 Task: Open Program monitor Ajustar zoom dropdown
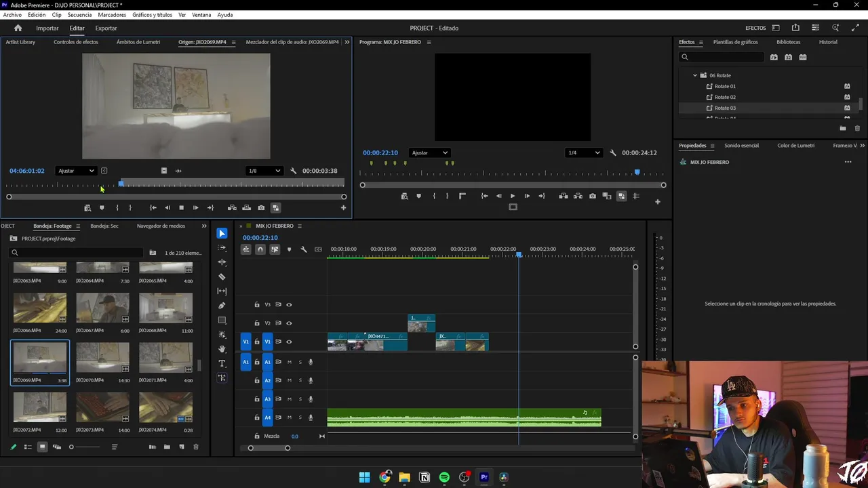(x=429, y=152)
